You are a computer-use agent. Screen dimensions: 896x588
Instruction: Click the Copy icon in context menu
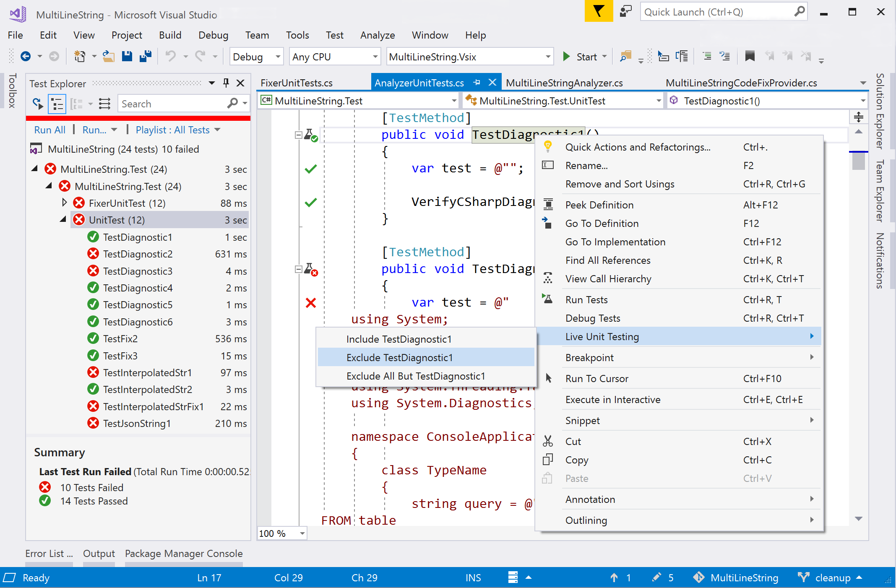tap(548, 459)
